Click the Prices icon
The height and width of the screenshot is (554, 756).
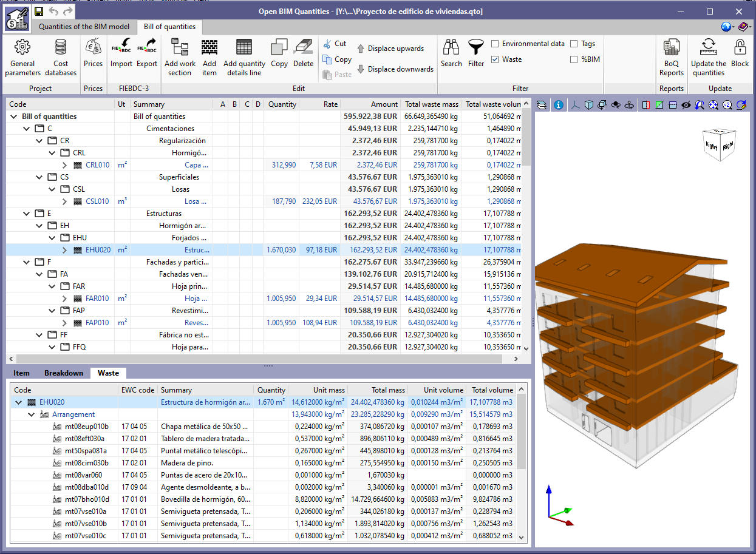click(x=93, y=53)
